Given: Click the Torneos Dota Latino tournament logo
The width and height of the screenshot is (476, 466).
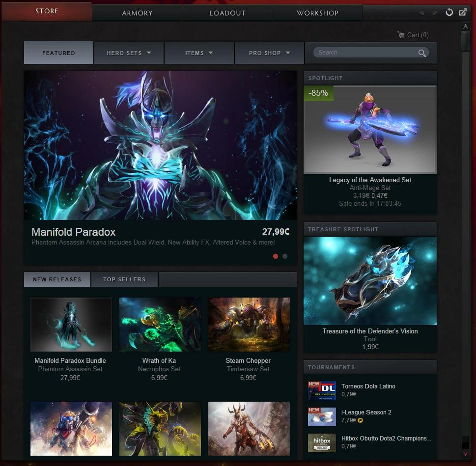Looking at the screenshot, I should tap(322, 391).
